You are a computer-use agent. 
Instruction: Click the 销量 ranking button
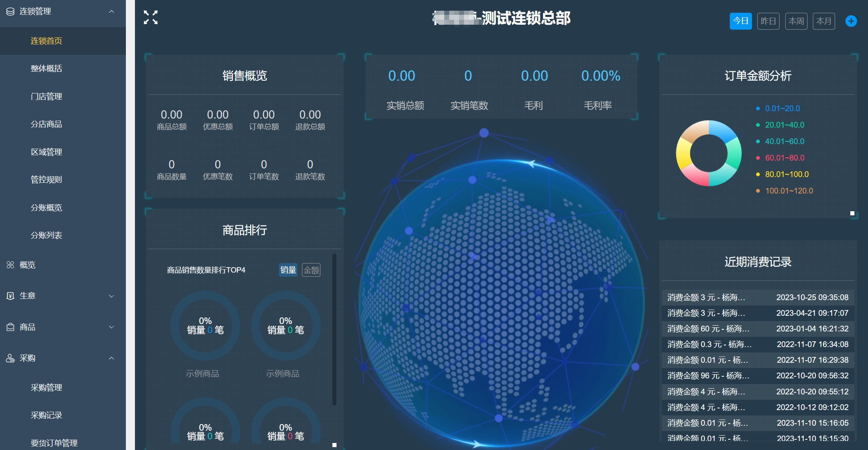pyautogui.click(x=288, y=270)
